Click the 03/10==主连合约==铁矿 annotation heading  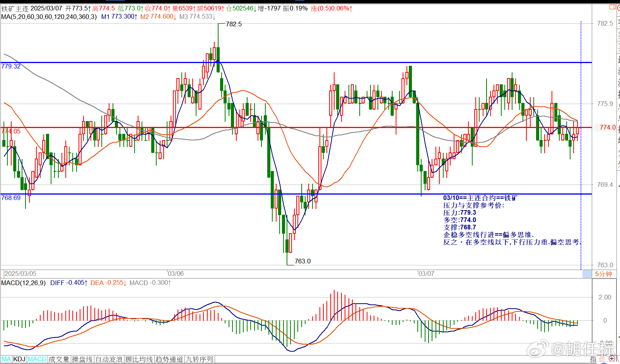[480, 198]
